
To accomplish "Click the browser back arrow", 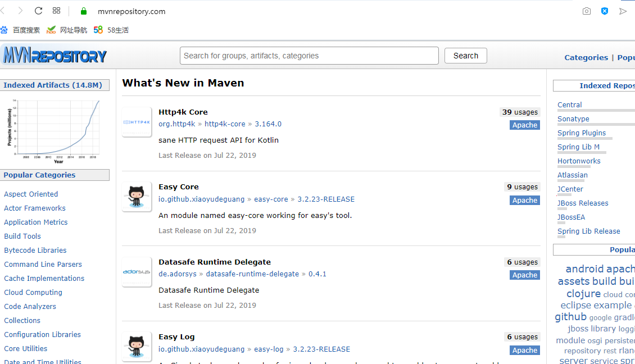I will (2, 11).
